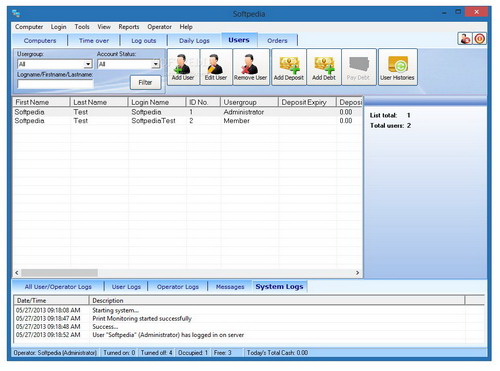Image resolution: width=500 pixels, height=371 pixels.
Task: Click 'Print Monitoring started successfully' log entry
Action: coord(142,319)
